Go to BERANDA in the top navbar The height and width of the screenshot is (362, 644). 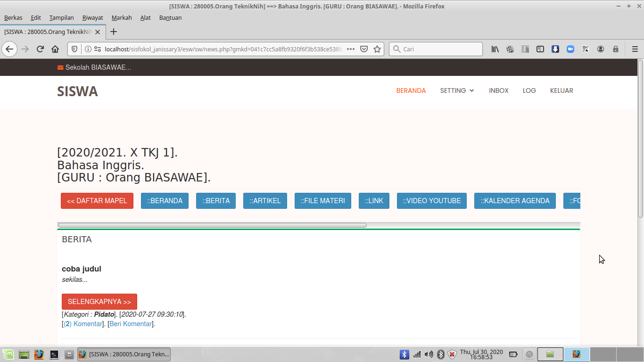coord(411,90)
